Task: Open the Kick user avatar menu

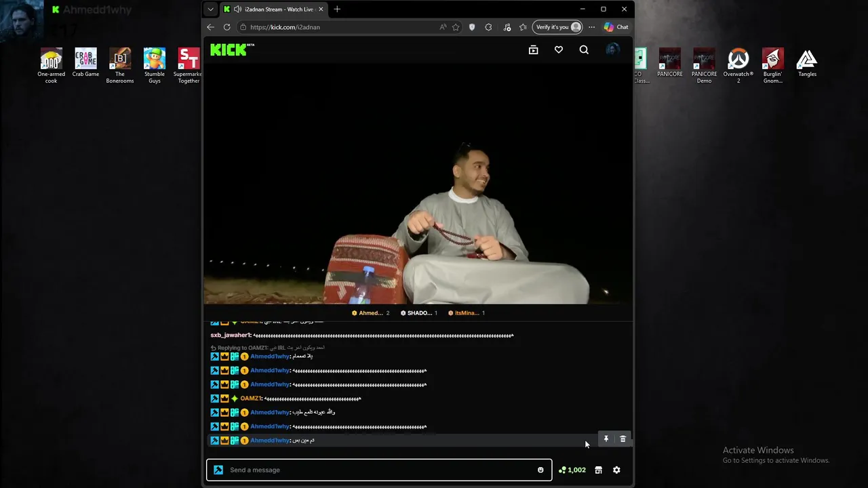Action: pyautogui.click(x=612, y=49)
